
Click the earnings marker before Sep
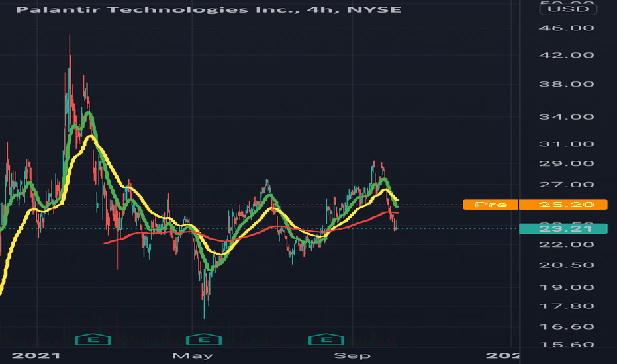tap(326, 340)
